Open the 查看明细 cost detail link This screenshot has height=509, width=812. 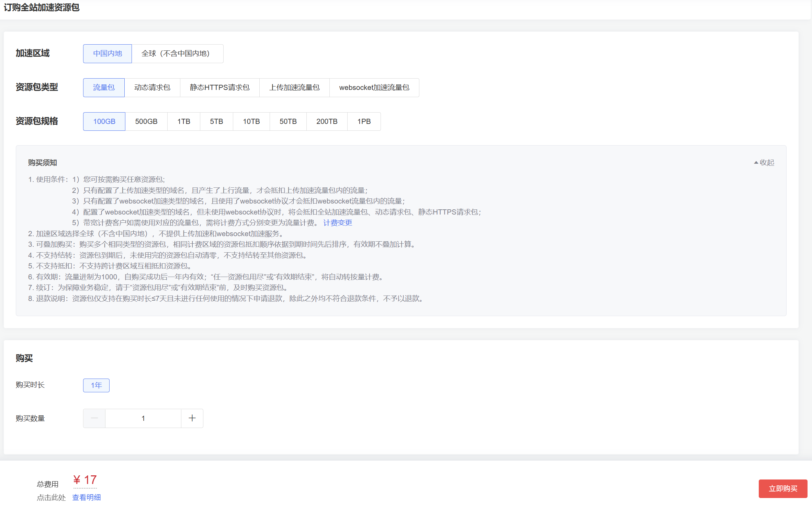[86, 497]
